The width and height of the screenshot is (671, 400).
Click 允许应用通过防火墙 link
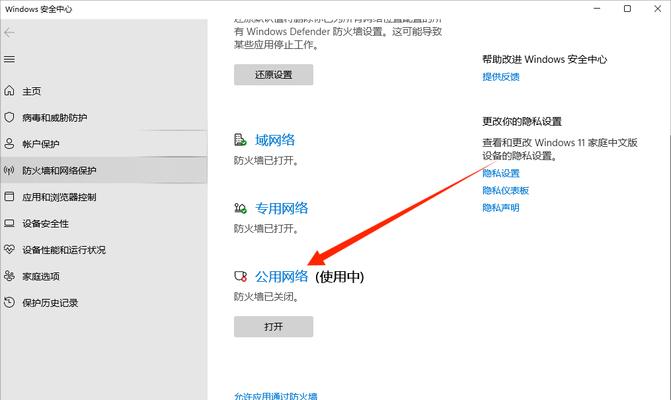(276, 396)
